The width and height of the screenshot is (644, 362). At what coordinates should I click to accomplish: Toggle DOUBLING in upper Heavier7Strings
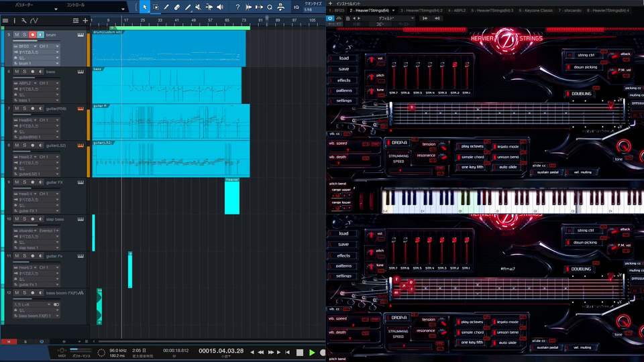581,94
